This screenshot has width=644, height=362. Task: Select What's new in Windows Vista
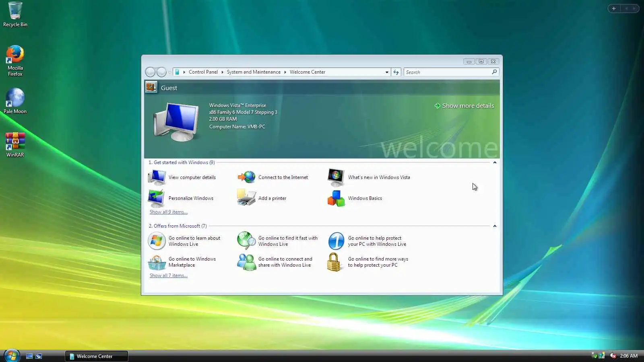tap(369, 177)
